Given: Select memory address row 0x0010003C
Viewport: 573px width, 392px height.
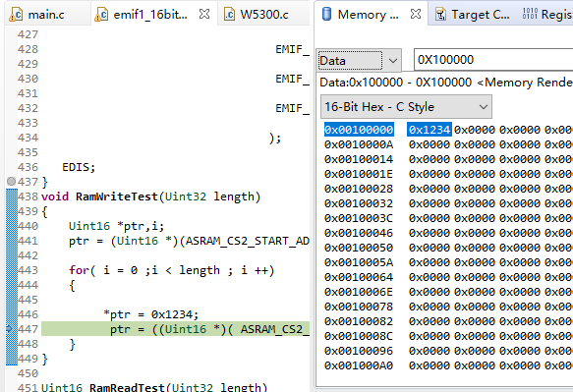Looking at the screenshot, I should pos(359,218).
